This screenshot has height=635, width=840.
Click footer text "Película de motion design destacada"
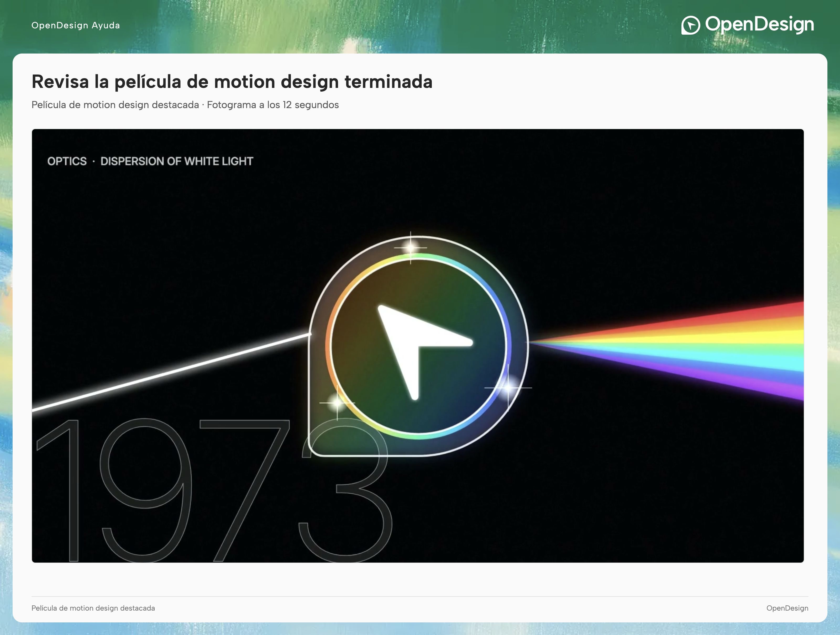pos(93,608)
